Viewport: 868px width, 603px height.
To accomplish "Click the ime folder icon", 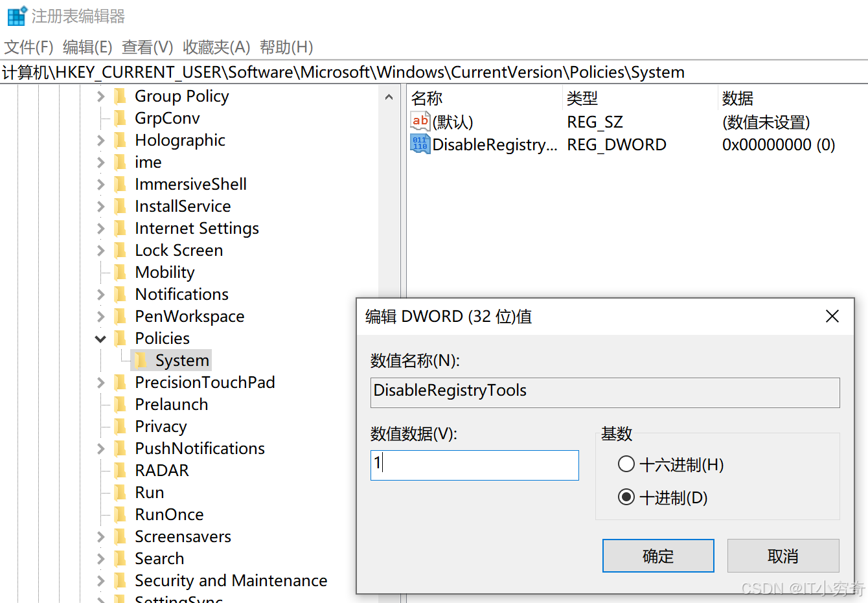I will point(120,163).
